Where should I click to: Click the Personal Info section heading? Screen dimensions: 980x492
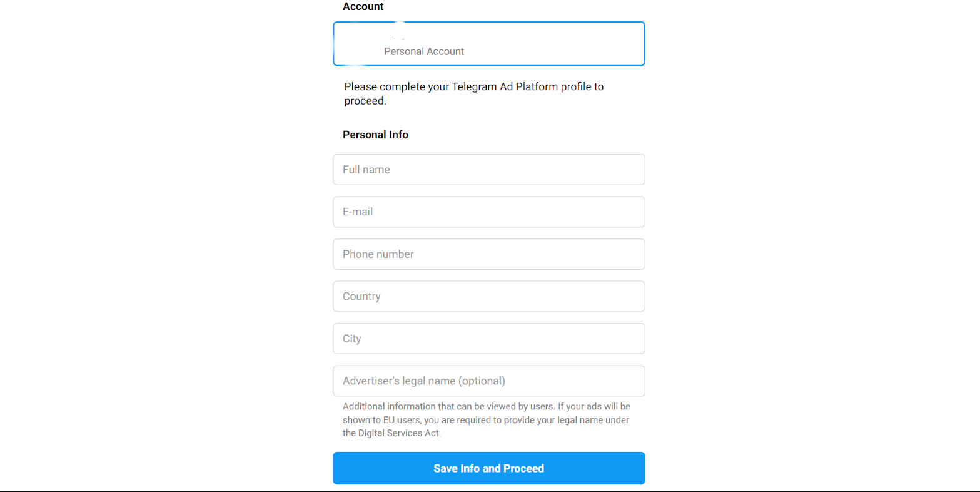coord(375,135)
